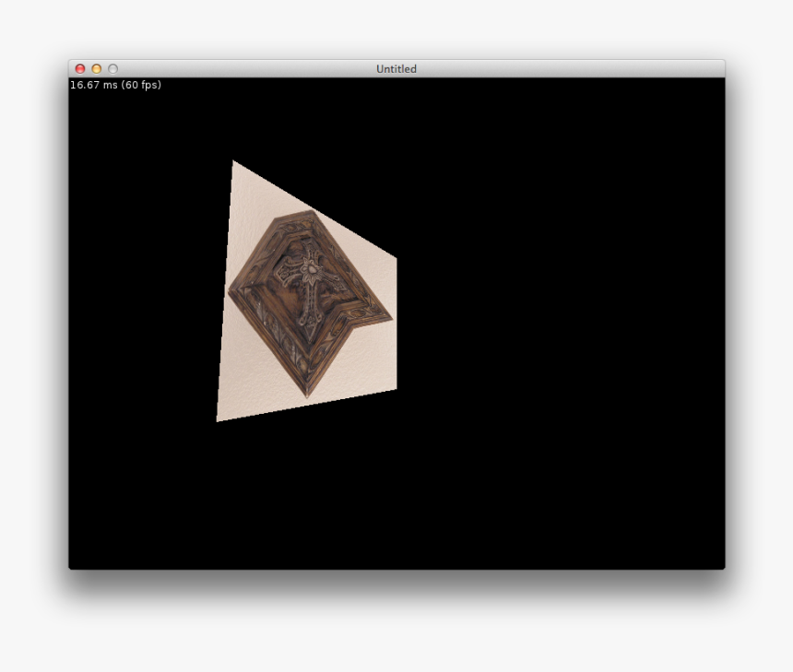Click the gray zoom button in the title bar
Image resolution: width=793 pixels, height=672 pixels.
coord(113,69)
